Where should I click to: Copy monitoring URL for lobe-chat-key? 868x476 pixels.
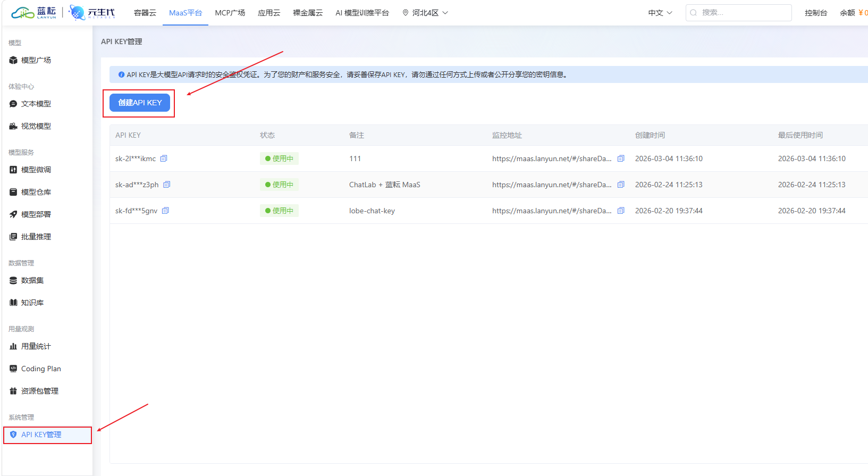[621, 211]
